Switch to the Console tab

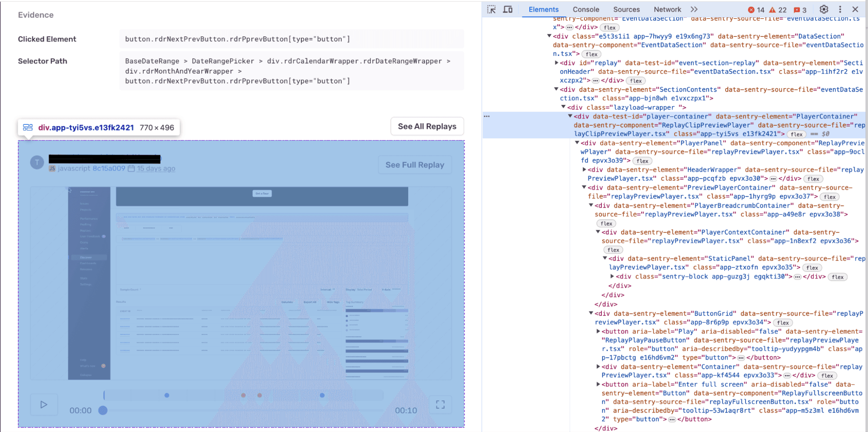click(x=586, y=9)
